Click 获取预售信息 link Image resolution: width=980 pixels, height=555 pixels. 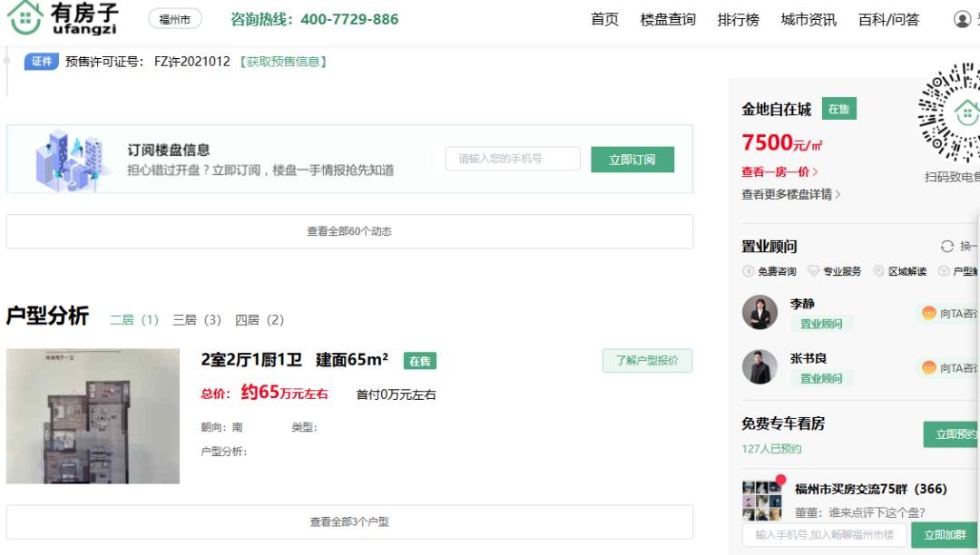point(283,62)
